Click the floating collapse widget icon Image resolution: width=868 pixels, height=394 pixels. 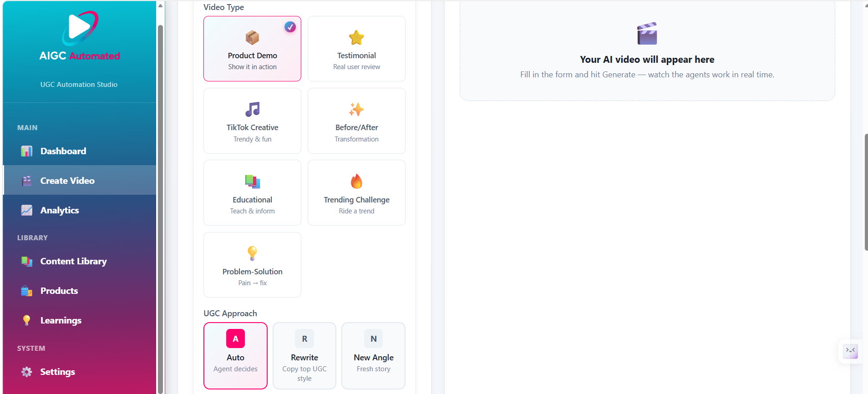[850, 351]
